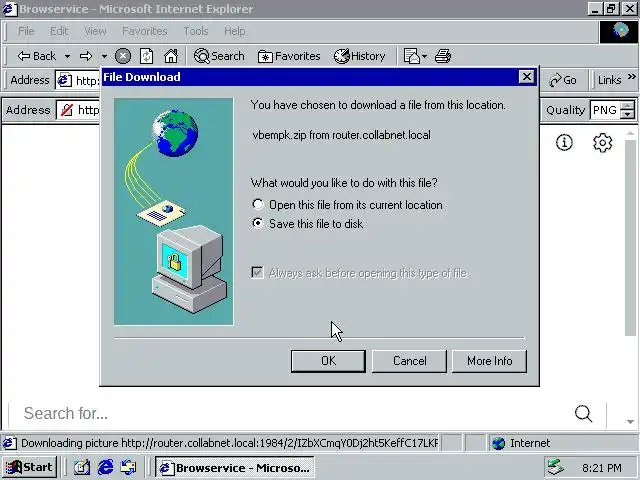Click the page vertical scrollbar thumb
Image resolution: width=640 pixels, height=480 pixels.
coord(631,238)
